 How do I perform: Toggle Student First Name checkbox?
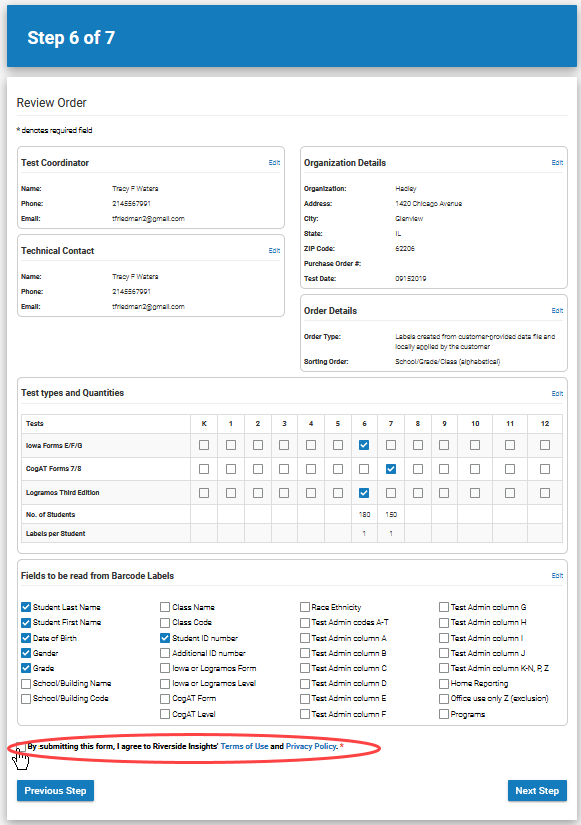click(26, 622)
